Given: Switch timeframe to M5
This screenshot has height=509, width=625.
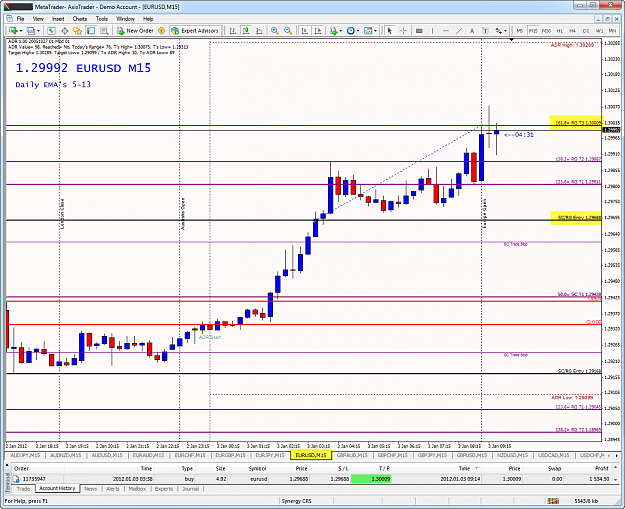Looking at the screenshot, I should coord(520,31).
